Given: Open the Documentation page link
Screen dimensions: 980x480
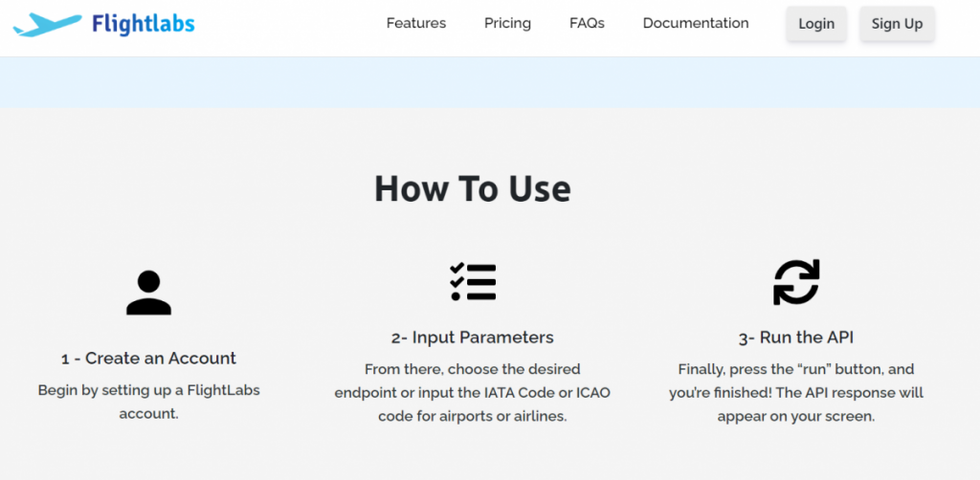Looking at the screenshot, I should click(x=695, y=23).
